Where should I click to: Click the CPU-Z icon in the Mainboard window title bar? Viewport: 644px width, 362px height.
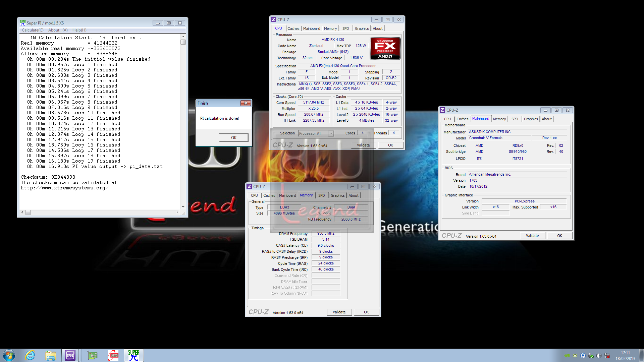[442, 110]
